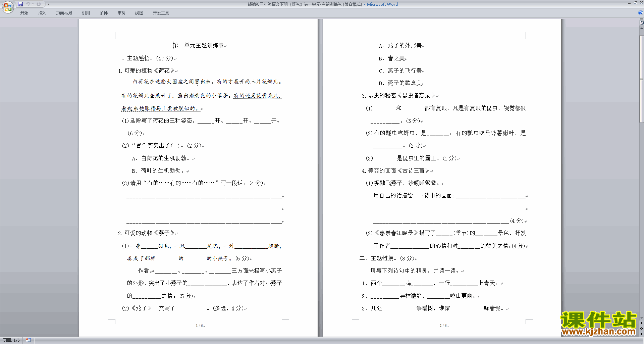
Task: Select the 审阅 ribbon tab
Action: pos(121,13)
